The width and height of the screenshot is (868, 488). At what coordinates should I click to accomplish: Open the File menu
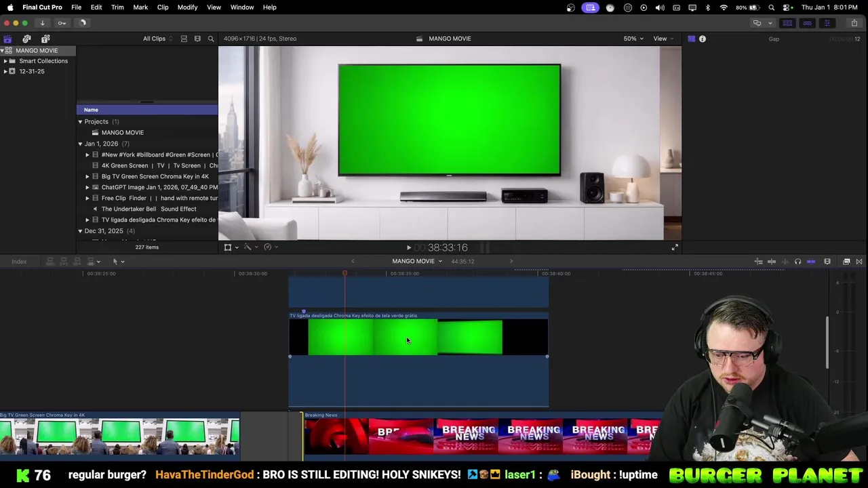pos(77,7)
